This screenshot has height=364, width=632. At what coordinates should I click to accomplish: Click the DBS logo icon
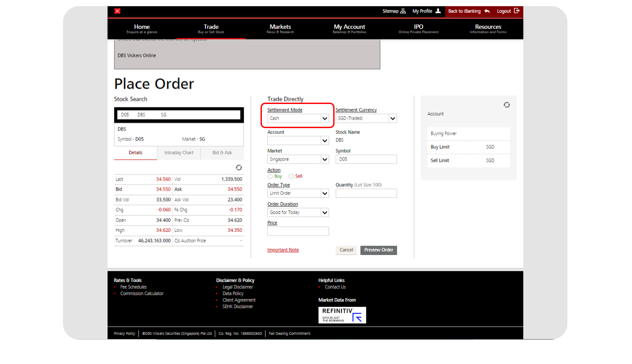pyautogui.click(x=117, y=11)
